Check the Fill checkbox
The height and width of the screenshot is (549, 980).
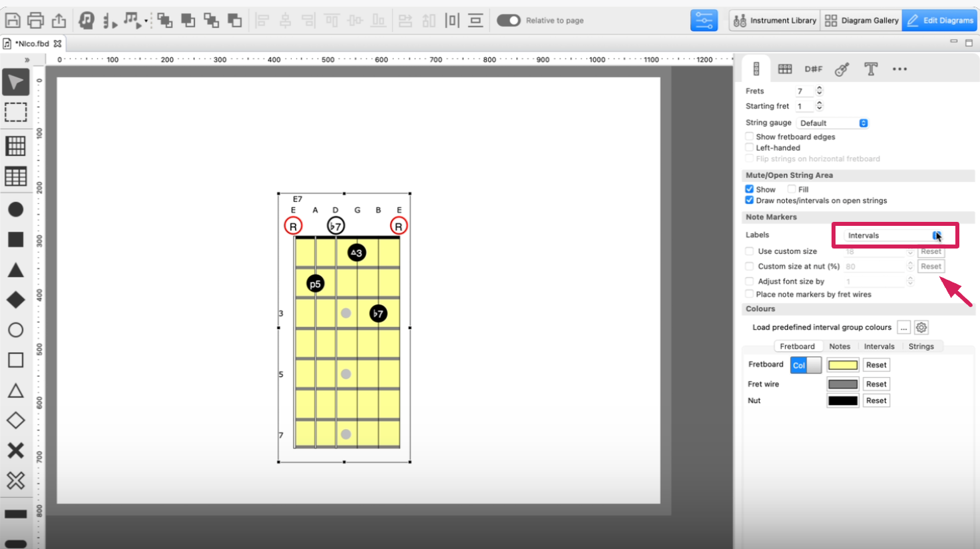point(792,189)
